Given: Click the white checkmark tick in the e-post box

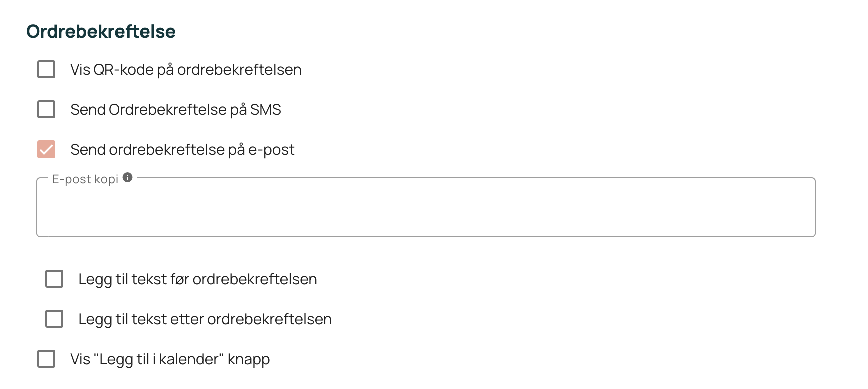Looking at the screenshot, I should (x=46, y=149).
